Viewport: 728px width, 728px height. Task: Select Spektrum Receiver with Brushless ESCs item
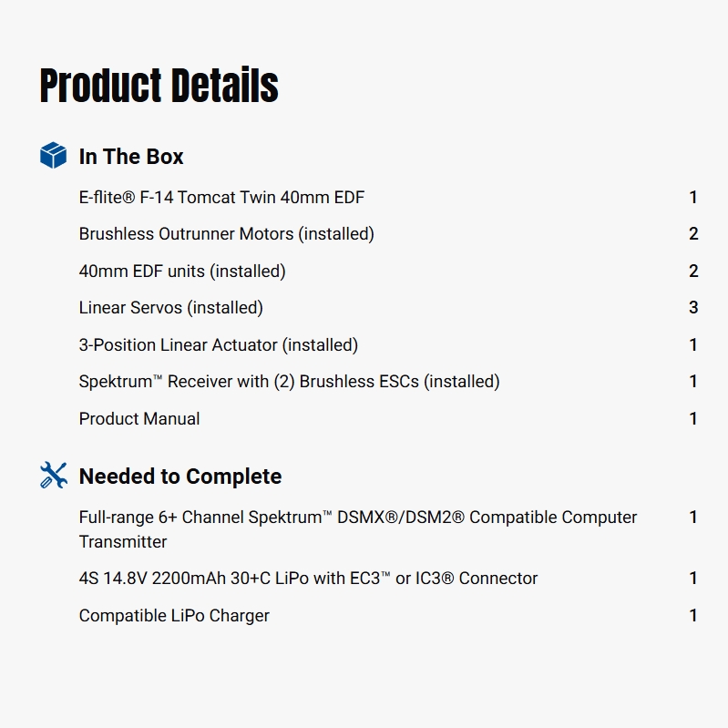(289, 382)
